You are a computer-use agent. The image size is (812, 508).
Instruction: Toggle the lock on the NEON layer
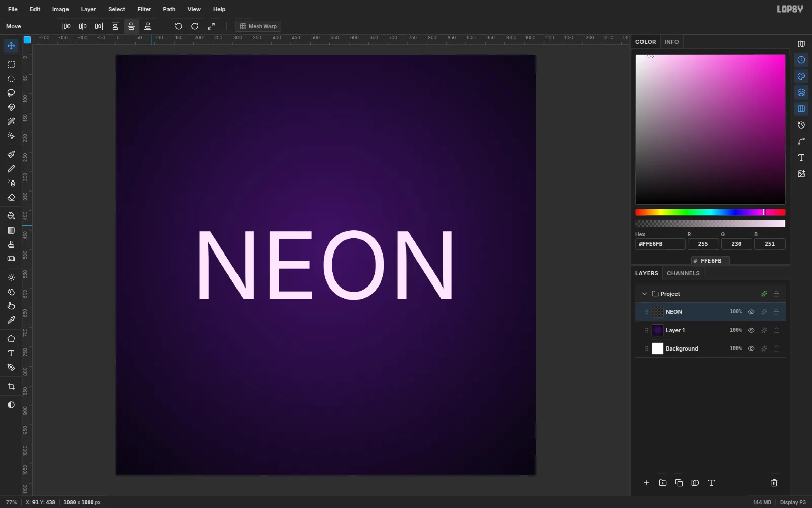point(776,312)
